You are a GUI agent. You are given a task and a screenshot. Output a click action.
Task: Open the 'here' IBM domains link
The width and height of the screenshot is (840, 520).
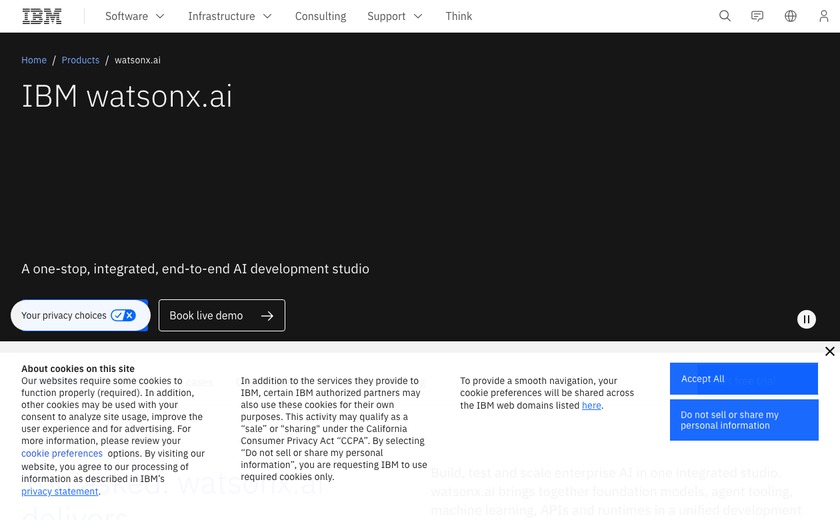[591, 405]
